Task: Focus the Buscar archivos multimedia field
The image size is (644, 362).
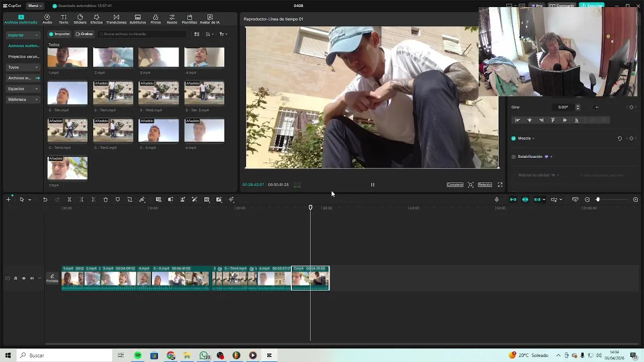Action: pos(143,34)
